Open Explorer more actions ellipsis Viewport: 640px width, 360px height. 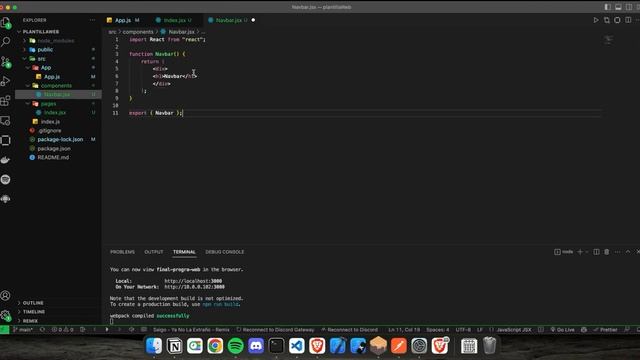coord(93,20)
